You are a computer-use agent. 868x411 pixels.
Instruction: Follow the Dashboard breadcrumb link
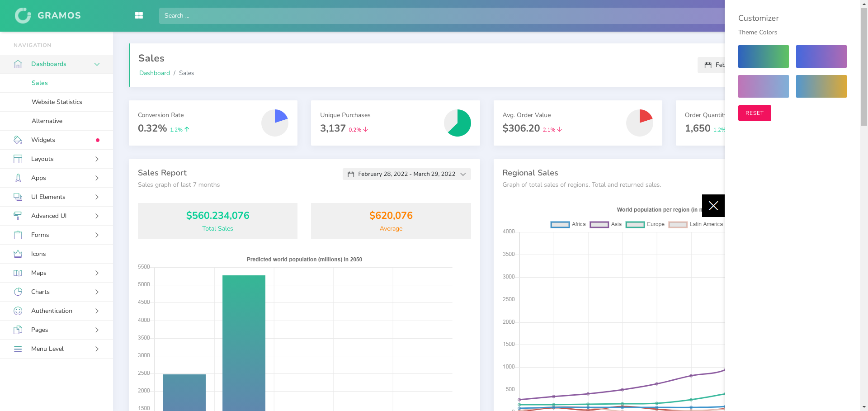[x=155, y=73]
